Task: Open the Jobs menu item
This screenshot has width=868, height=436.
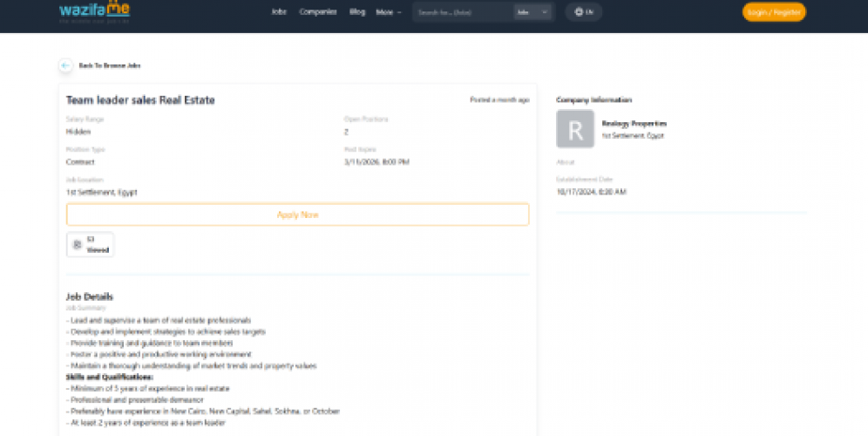Action: point(279,11)
